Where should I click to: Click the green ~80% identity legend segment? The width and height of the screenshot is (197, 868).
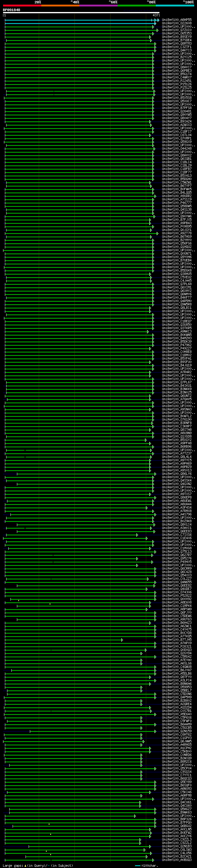point(137,6)
